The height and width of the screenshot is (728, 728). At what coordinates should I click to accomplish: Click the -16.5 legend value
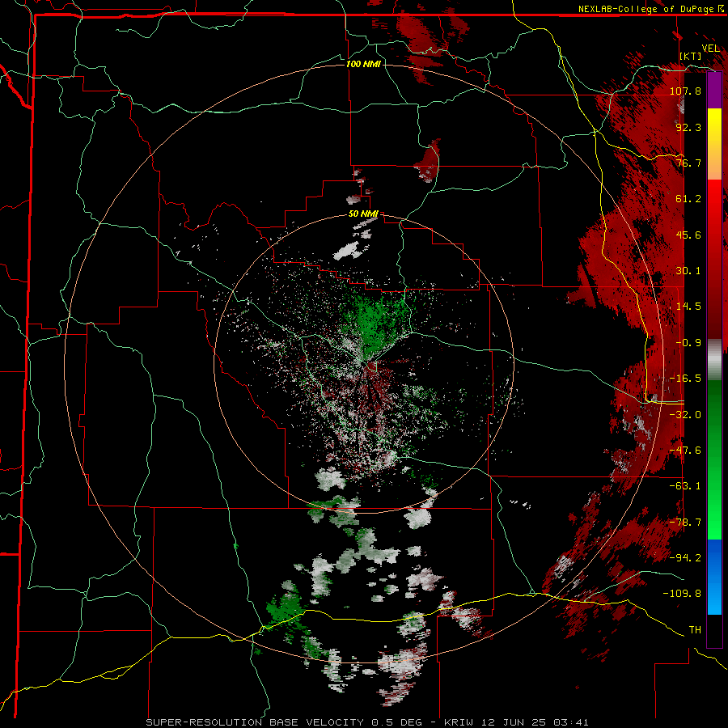685,379
